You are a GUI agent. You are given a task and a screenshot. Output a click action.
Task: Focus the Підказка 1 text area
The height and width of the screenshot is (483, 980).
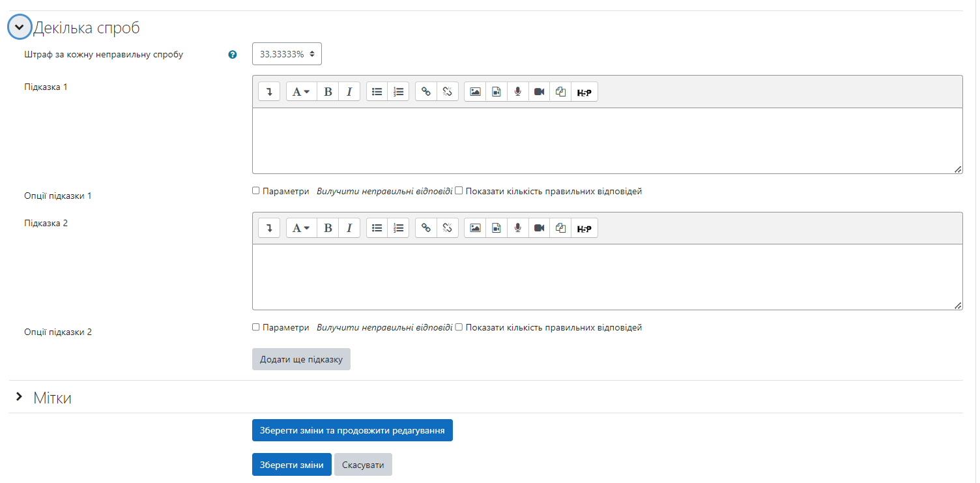607,141
